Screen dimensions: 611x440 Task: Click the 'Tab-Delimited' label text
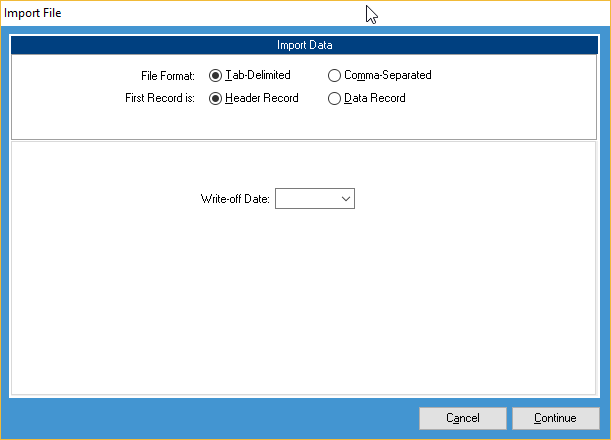258,75
